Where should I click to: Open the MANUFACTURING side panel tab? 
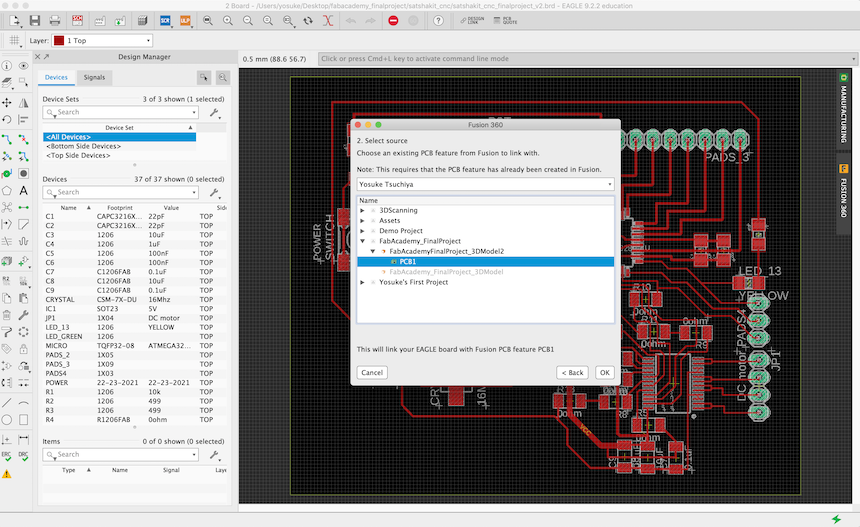[844, 112]
